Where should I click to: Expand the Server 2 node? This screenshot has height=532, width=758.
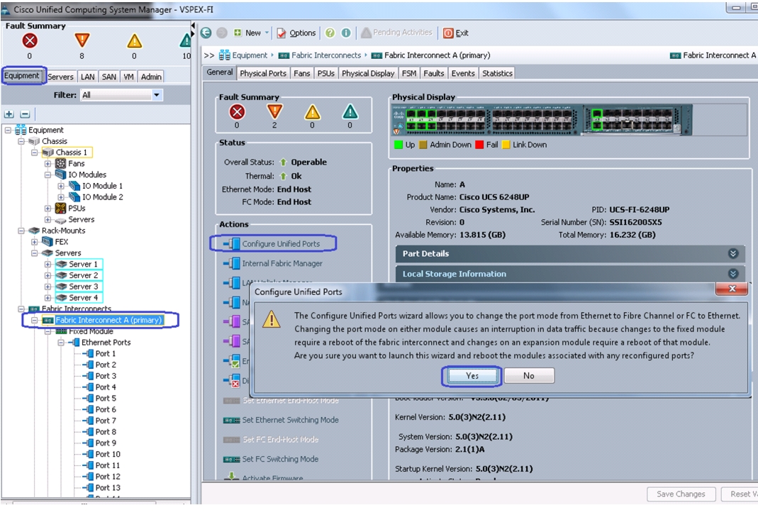coord(48,275)
